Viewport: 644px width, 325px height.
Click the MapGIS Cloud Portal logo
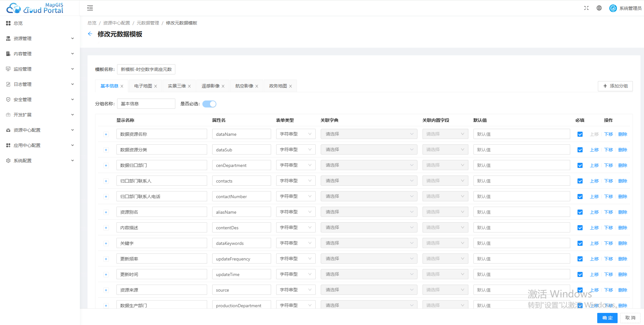(35, 8)
